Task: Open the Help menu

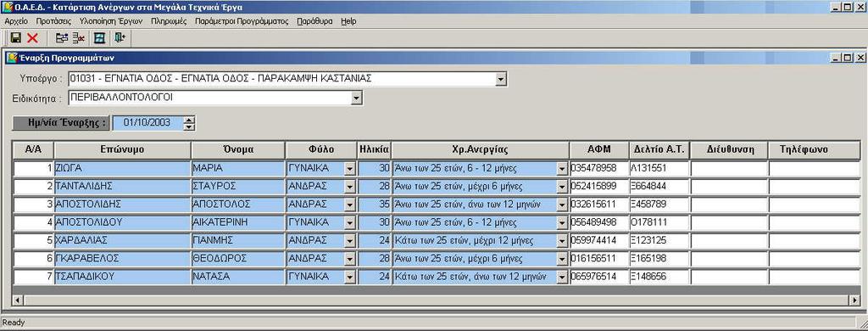Action: pos(348,21)
